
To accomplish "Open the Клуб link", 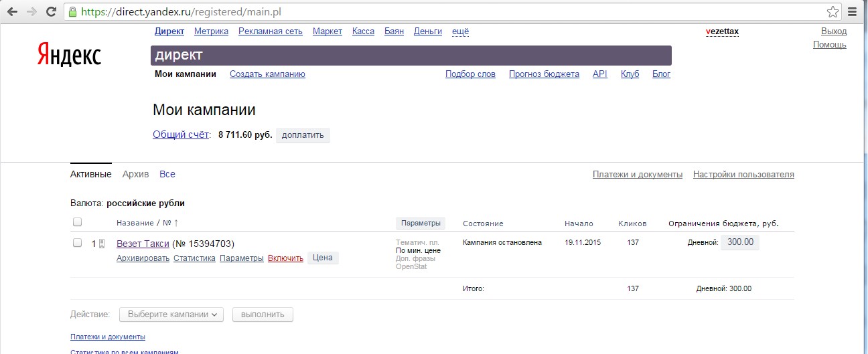I will pyautogui.click(x=630, y=74).
